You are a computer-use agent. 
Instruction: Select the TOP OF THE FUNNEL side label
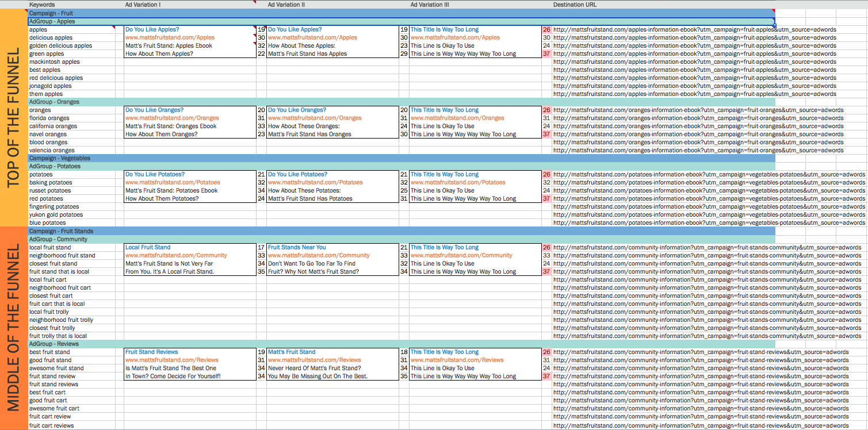14,118
